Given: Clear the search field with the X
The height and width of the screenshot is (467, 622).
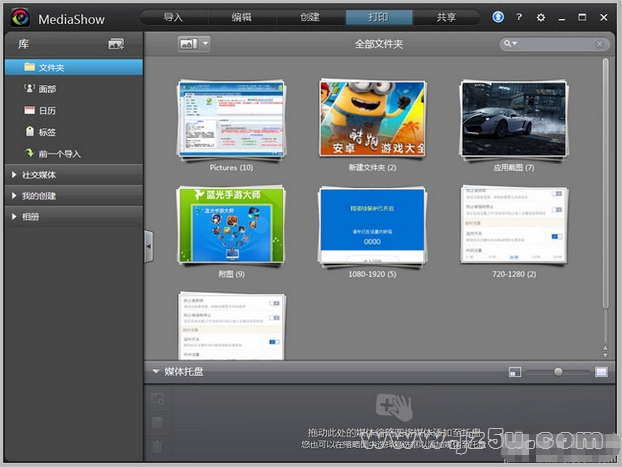Looking at the screenshot, I should click(599, 44).
